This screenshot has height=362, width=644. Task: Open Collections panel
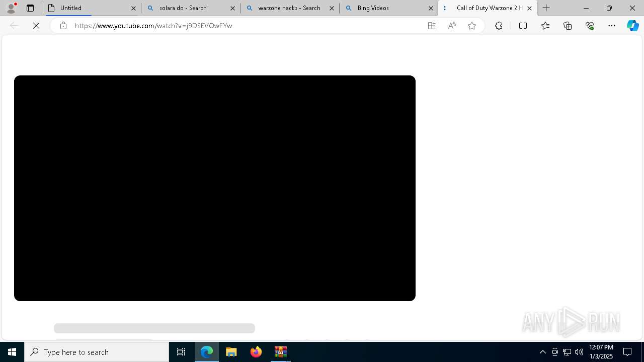tap(568, 26)
